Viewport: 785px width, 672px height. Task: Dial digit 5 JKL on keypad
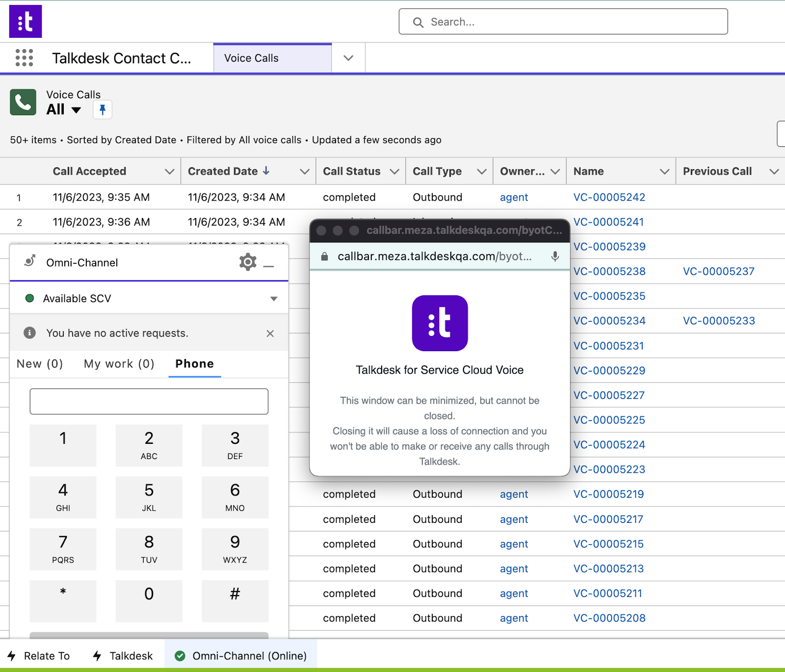149,497
